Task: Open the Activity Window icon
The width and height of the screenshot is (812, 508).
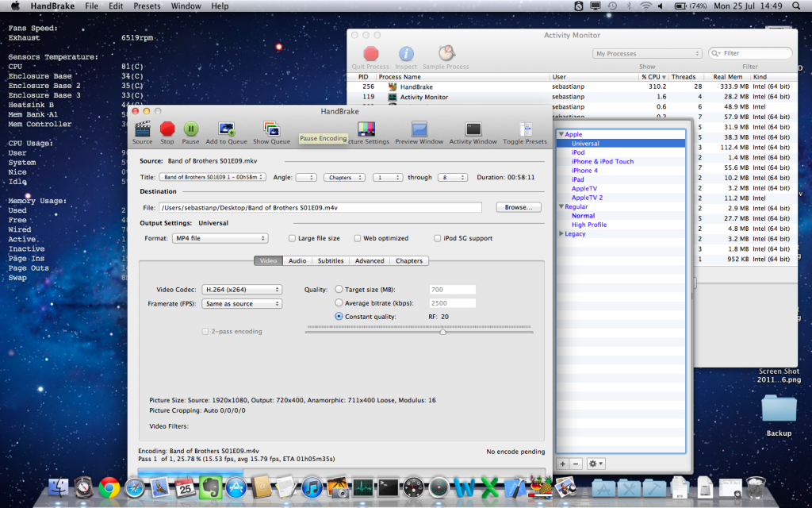Action: pyautogui.click(x=473, y=129)
